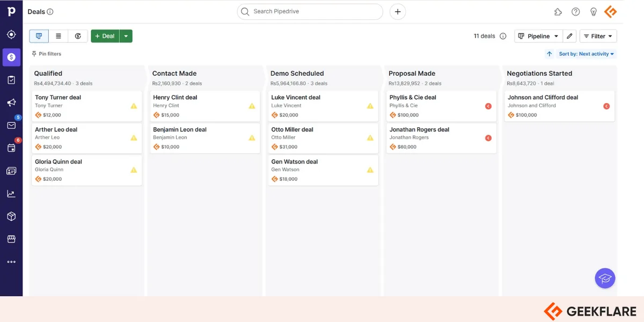This screenshot has height=322, width=644.
Task: Open the Projects checklist icon in sidebar
Action: [x=11, y=80]
